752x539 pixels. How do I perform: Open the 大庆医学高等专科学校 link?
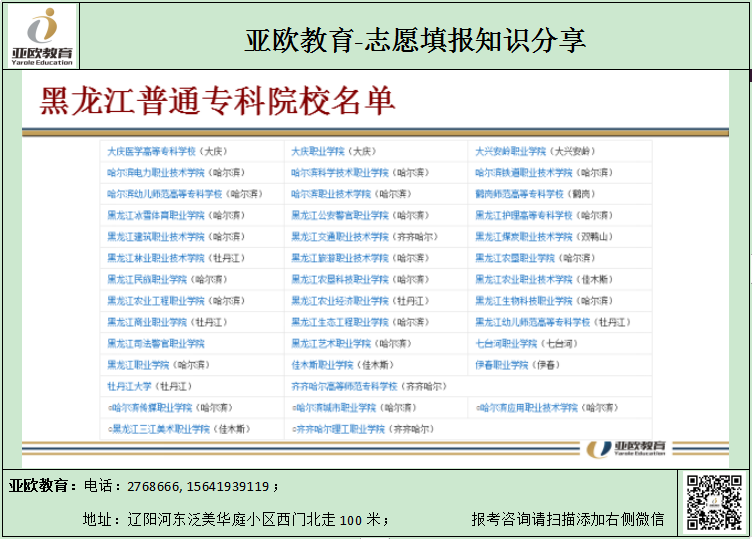151,152
